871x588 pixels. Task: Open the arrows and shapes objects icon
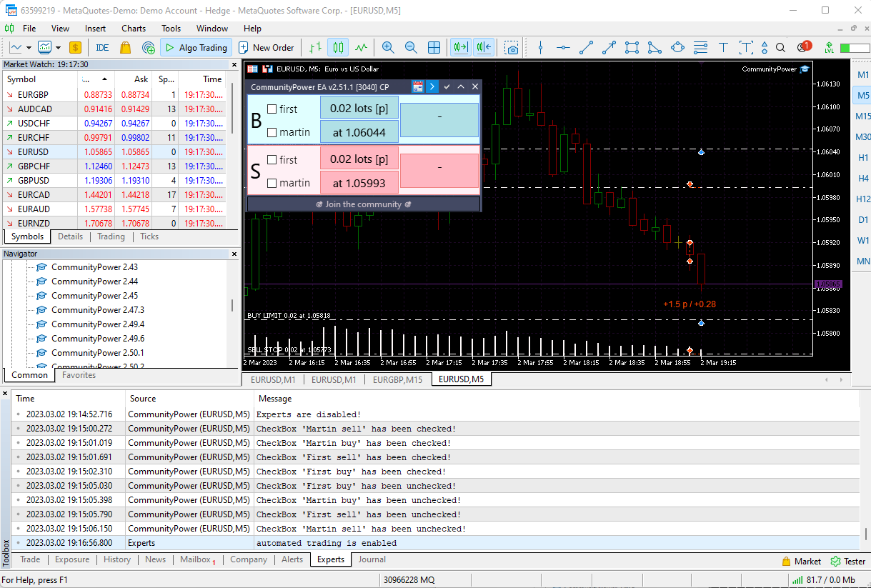point(765,48)
